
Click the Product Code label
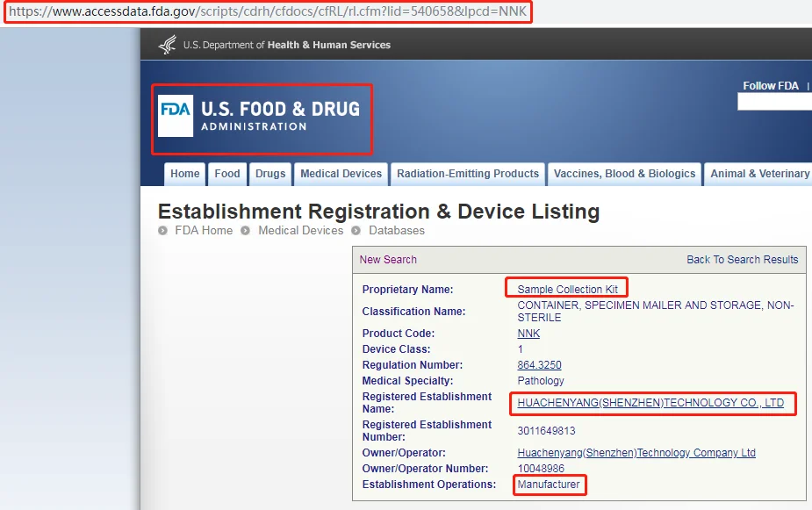point(399,334)
